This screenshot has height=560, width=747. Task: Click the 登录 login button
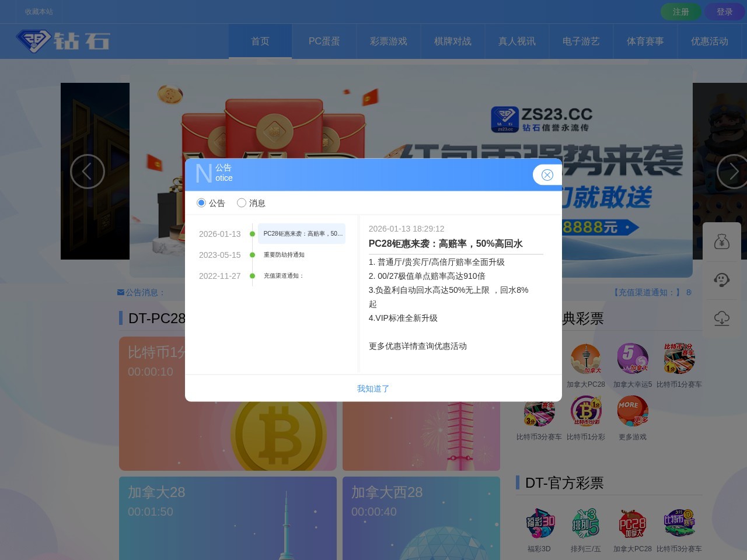(725, 12)
